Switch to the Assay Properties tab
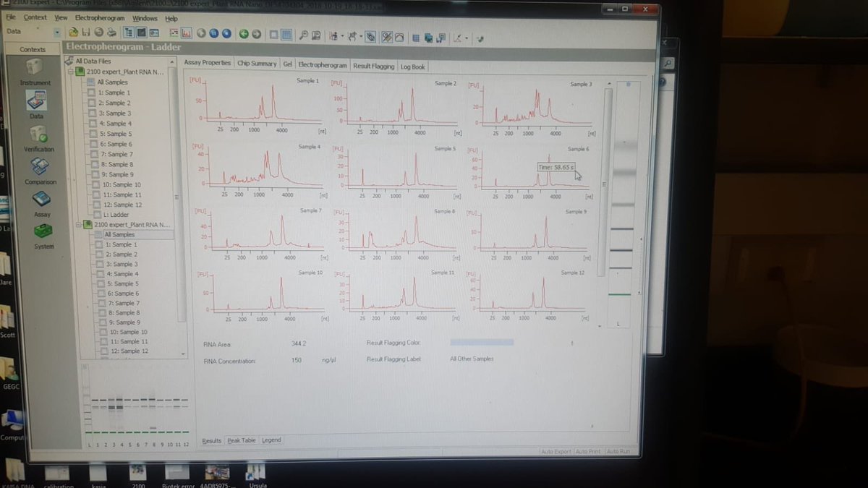 click(208, 64)
